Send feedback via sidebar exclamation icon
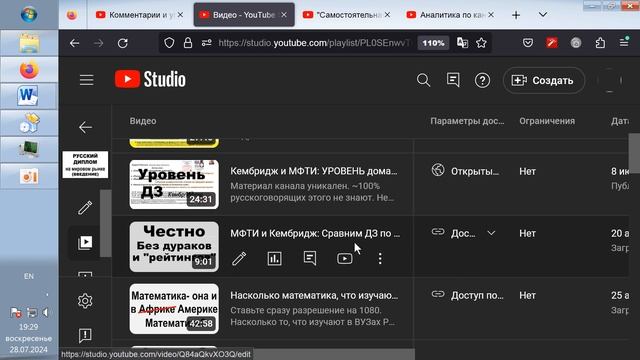Image resolution: width=640 pixels, height=360 pixels. [x=85, y=336]
